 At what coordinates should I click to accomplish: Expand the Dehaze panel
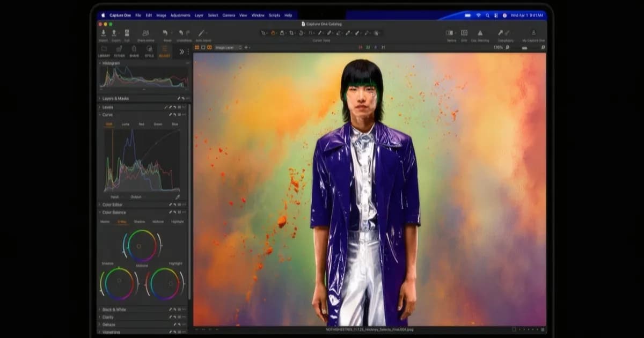(x=100, y=325)
